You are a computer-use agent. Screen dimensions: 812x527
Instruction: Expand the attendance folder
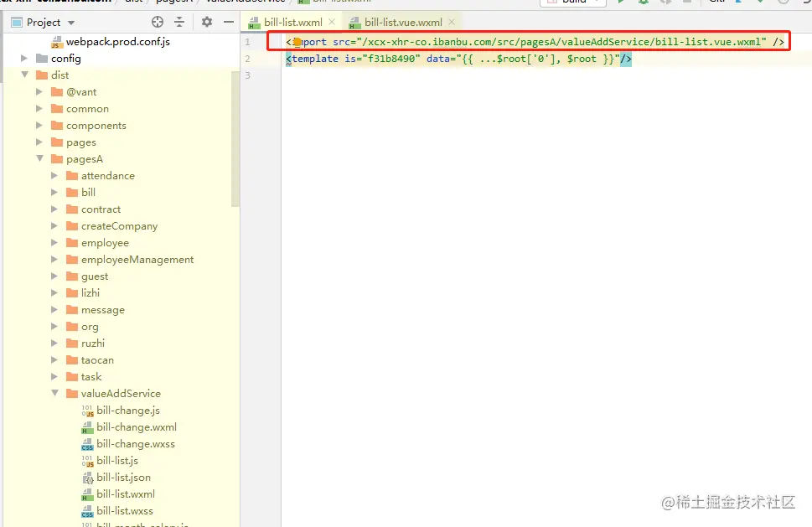(54, 175)
